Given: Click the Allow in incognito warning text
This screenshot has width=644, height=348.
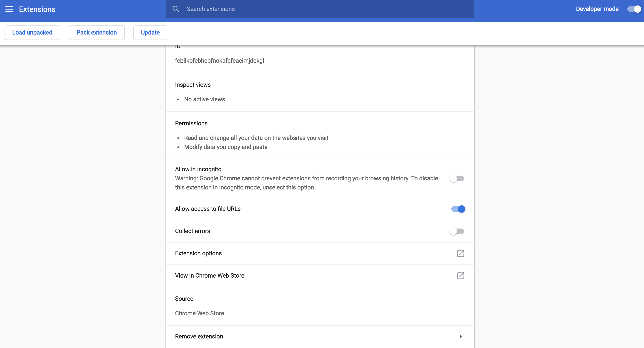Looking at the screenshot, I should click(306, 183).
